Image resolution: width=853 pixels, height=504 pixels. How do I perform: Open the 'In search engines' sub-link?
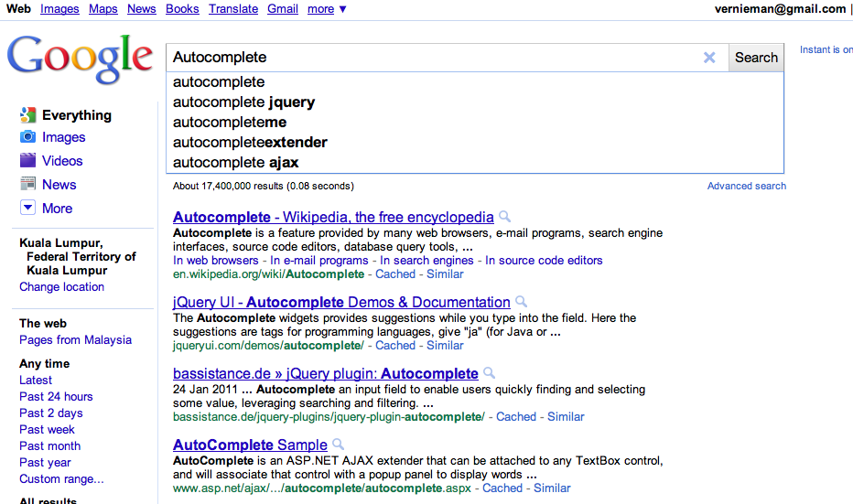coord(427,261)
